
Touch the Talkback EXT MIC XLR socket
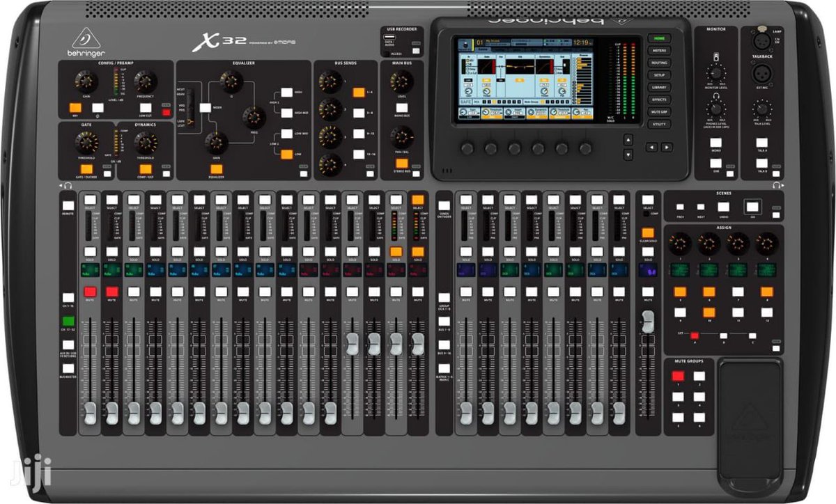click(x=762, y=73)
